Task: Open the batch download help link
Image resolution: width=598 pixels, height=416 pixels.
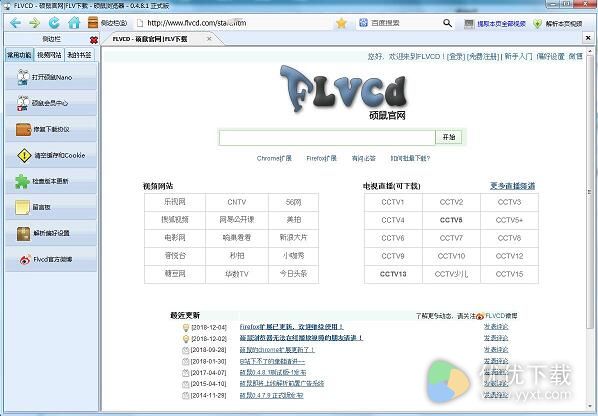Action: 410,158
